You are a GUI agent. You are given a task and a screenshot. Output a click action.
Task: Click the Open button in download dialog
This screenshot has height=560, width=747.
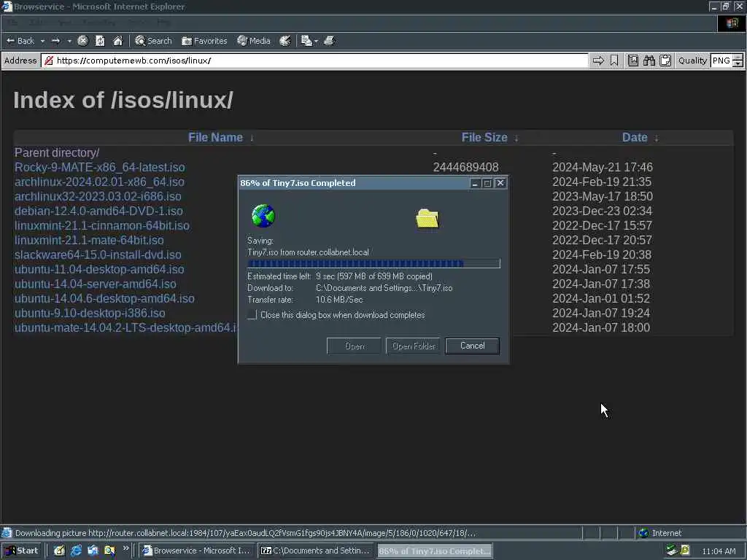tap(354, 346)
